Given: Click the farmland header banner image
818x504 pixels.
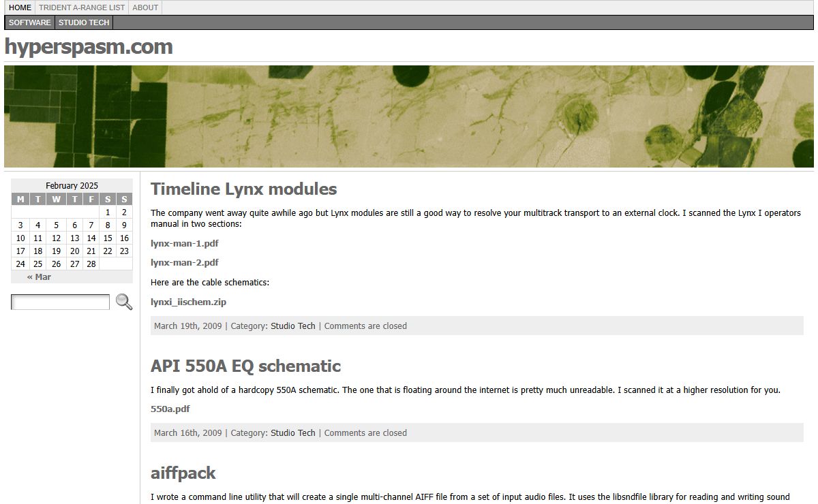Looking at the screenshot, I should (409, 116).
